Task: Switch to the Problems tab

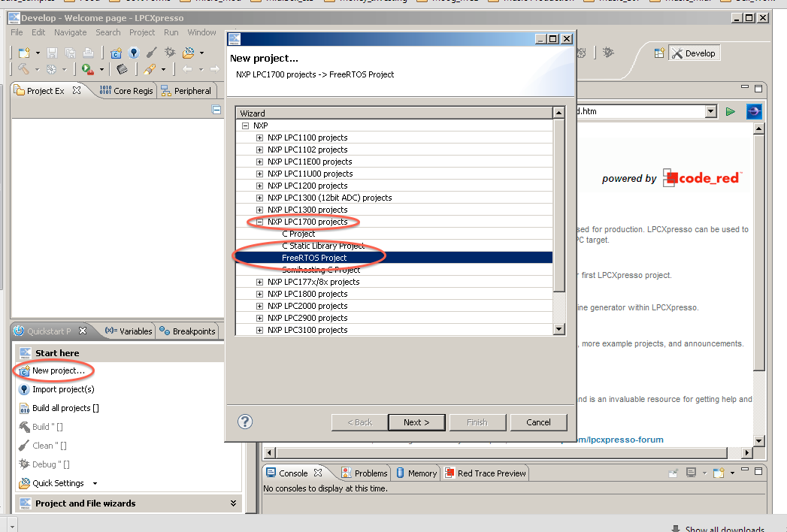Action: click(x=365, y=473)
